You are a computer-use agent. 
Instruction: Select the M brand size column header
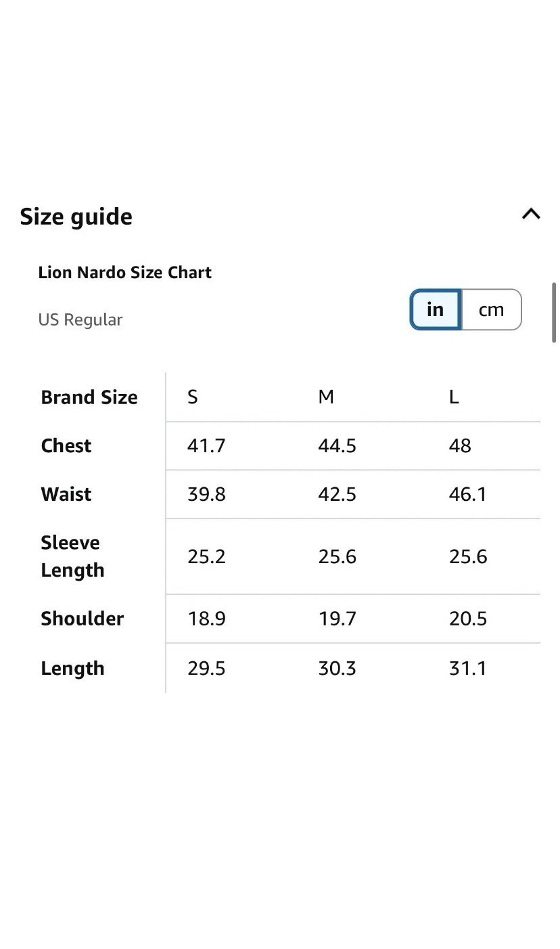pyautogui.click(x=326, y=397)
